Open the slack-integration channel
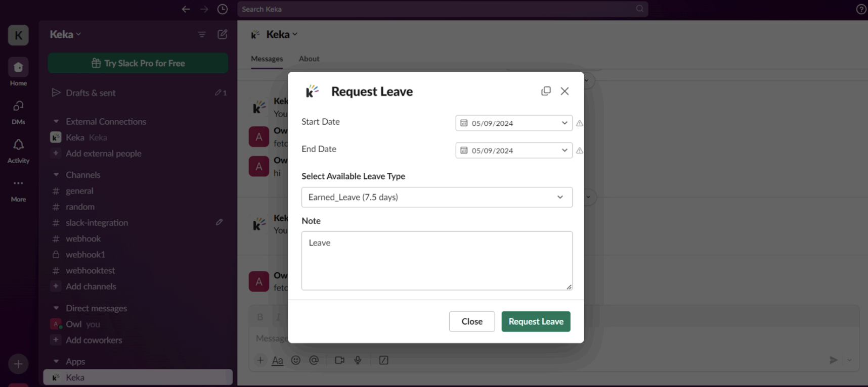 click(97, 223)
